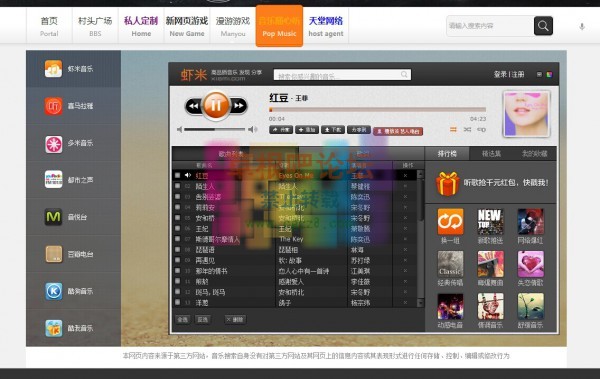This screenshot has height=379, width=600.
Task: Click the magnifier icon in Xiami search box
Action: [x=404, y=74]
